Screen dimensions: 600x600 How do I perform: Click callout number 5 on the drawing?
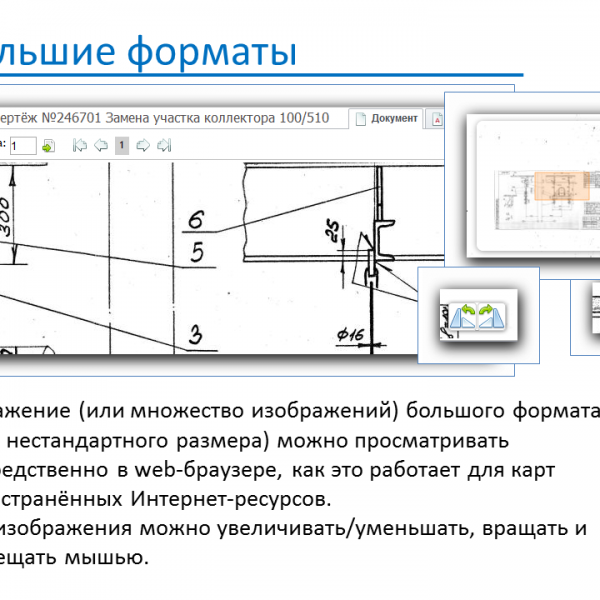click(x=198, y=253)
